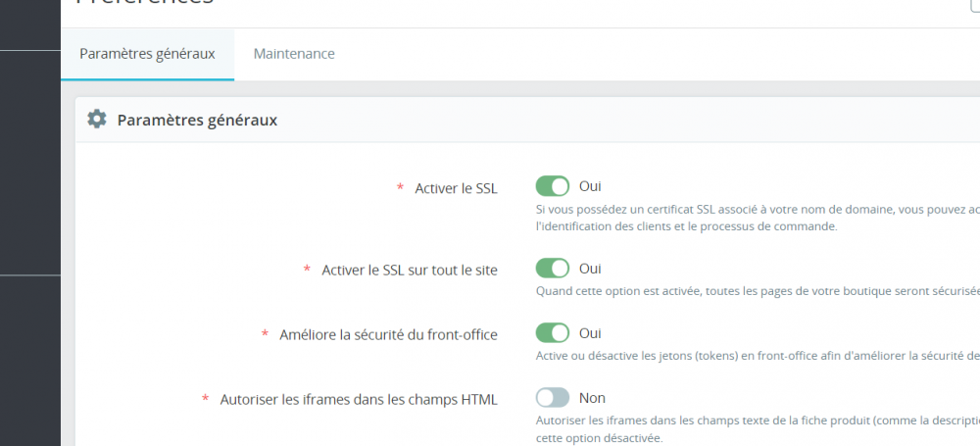Image resolution: width=980 pixels, height=446 pixels.
Task: Click the "Oui" text beside Activer le SSL switch
Action: coord(590,186)
